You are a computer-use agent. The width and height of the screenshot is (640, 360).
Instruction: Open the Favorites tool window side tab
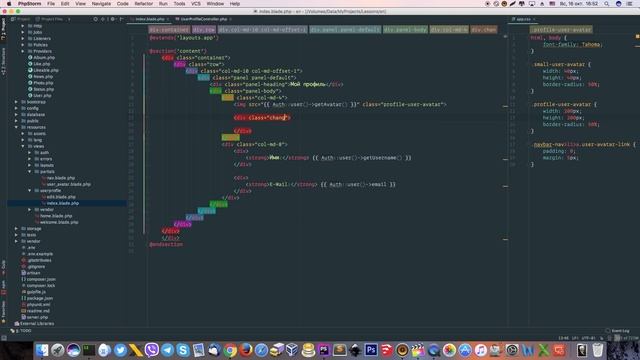[x=3, y=312]
